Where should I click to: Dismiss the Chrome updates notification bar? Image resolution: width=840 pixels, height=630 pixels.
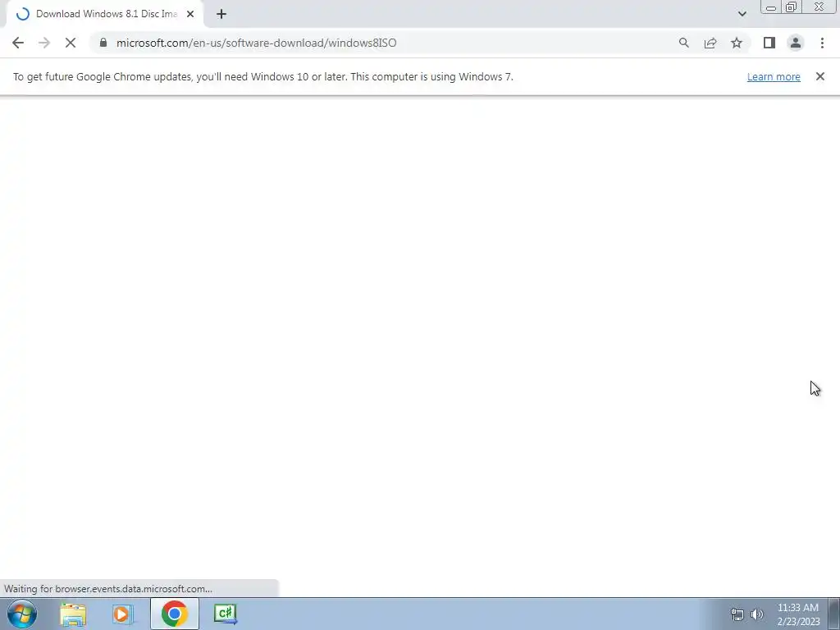click(x=819, y=76)
